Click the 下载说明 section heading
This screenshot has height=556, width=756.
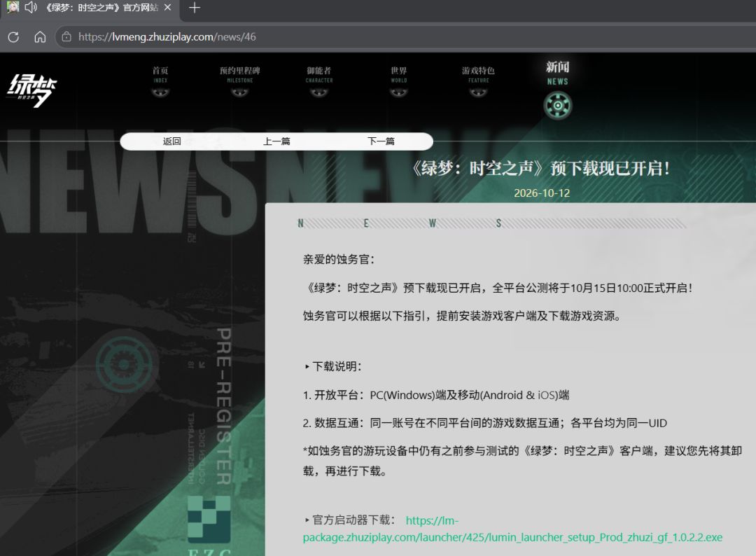333,366
